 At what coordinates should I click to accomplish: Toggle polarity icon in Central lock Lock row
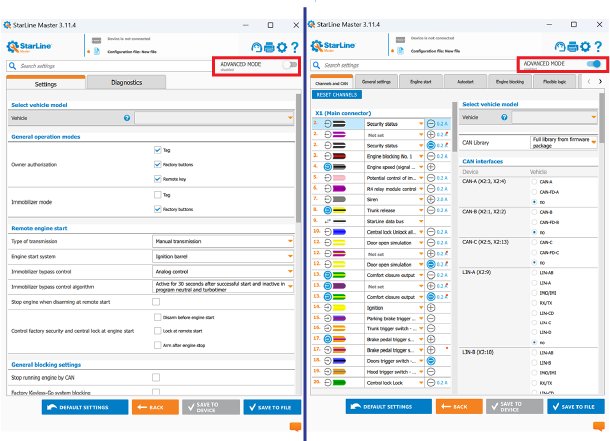pos(431,383)
